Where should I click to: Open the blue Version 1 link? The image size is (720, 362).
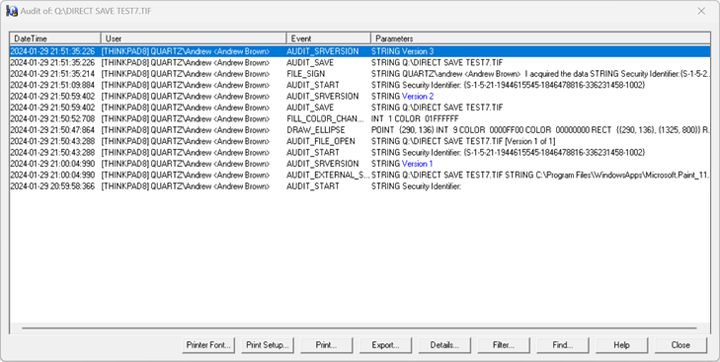[x=417, y=164]
